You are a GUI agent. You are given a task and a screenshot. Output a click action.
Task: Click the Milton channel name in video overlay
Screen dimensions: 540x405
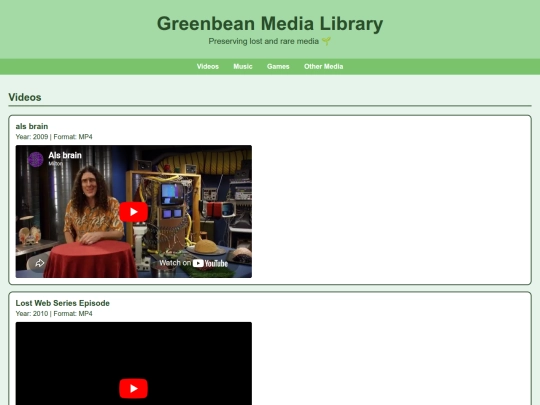(x=55, y=164)
